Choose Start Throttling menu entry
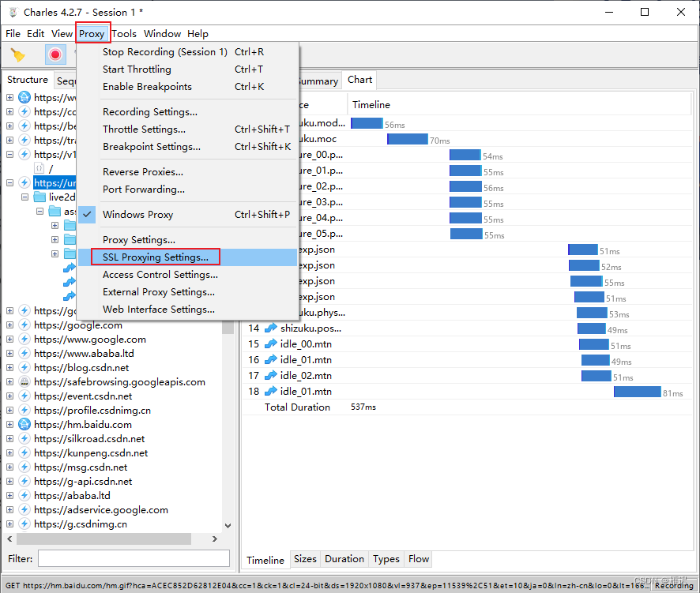Image resolution: width=700 pixels, height=593 pixels. (187, 69)
